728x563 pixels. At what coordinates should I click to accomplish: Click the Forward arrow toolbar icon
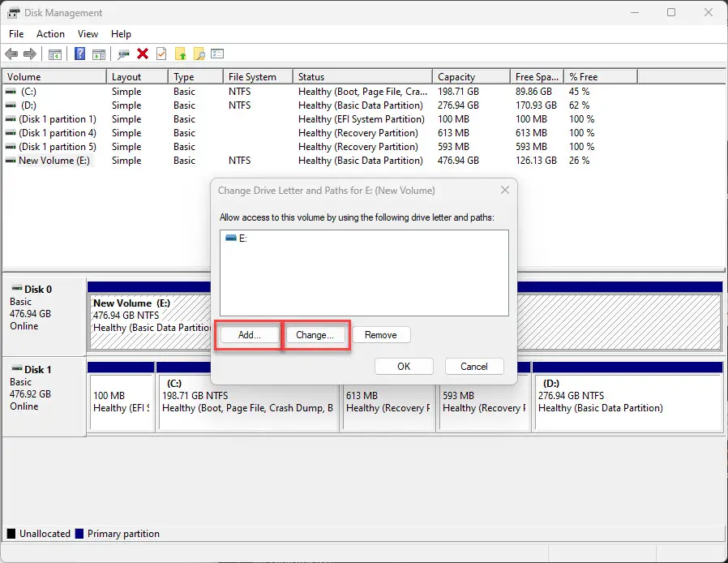(30, 54)
